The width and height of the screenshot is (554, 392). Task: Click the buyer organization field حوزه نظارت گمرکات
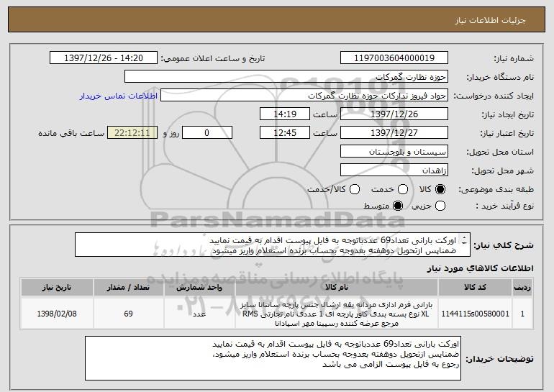pyautogui.click(x=286, y=77)
